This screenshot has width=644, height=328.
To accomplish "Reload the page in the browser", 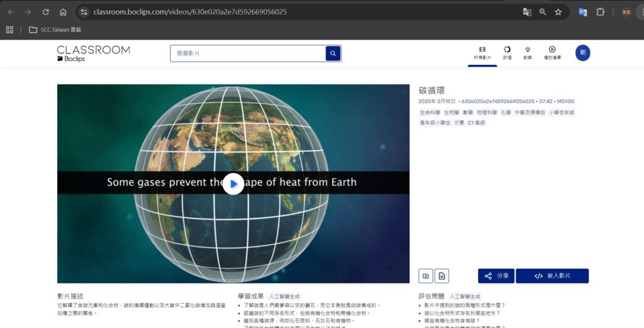I will [45, 12].
